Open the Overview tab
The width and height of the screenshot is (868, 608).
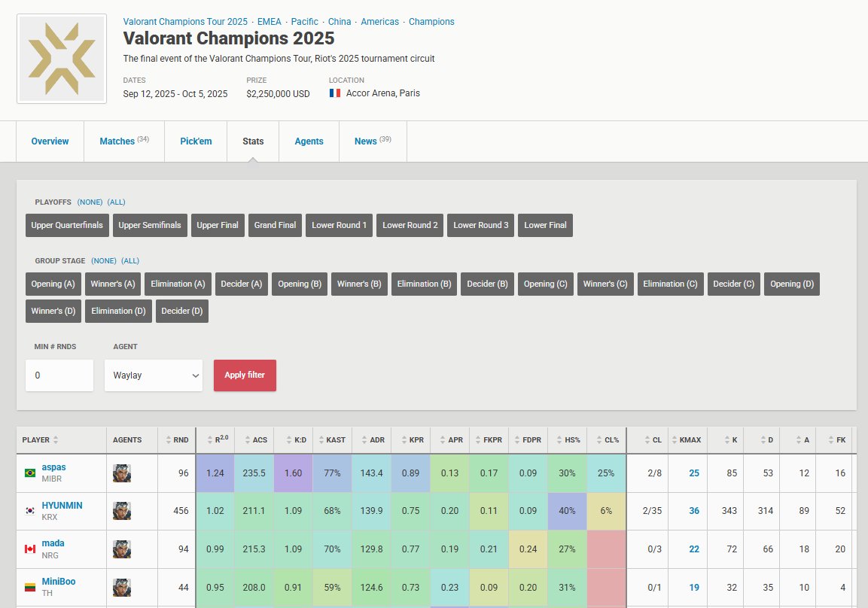click(50, 141)
